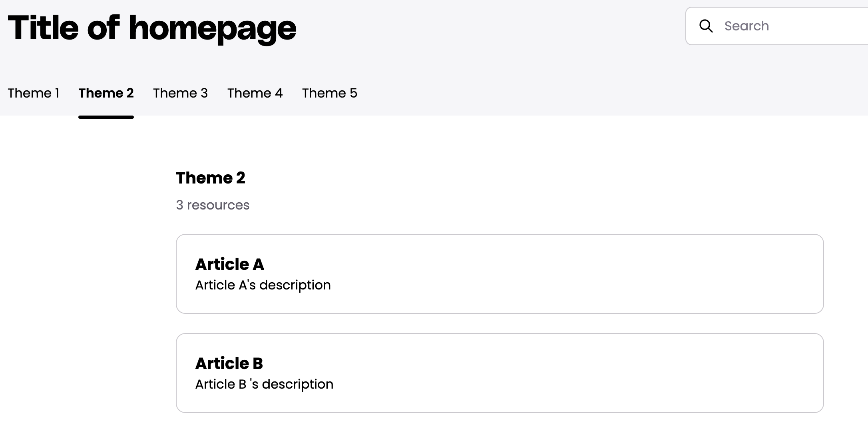Select the Article B card's blank area
This screenshot has width=868, height=427.
coord(579,373)
